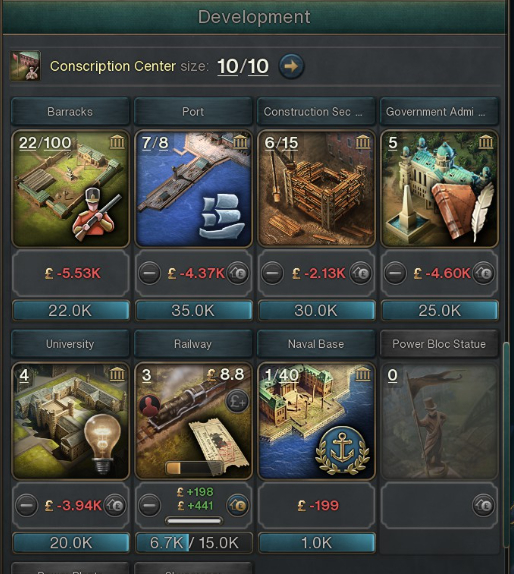
Task: Downsize the Port building with minus
Action: coord(149,273)
